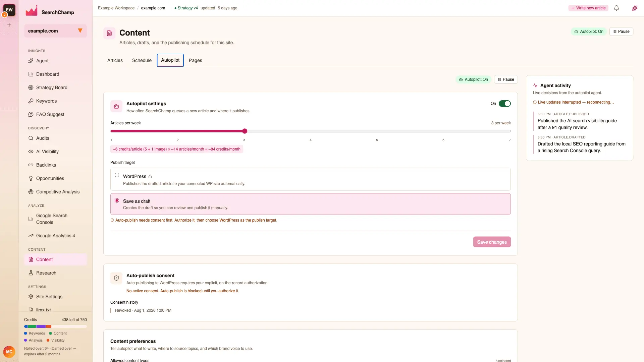Switch to the Articles tab

[115, 60]
